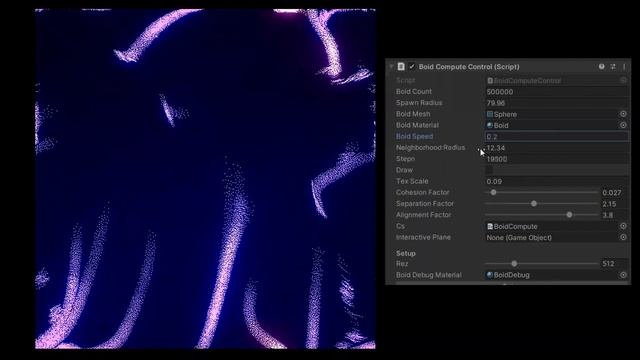Open object picker for Boid Debug Material
This screenshot has height=360, width=640.
623,275
